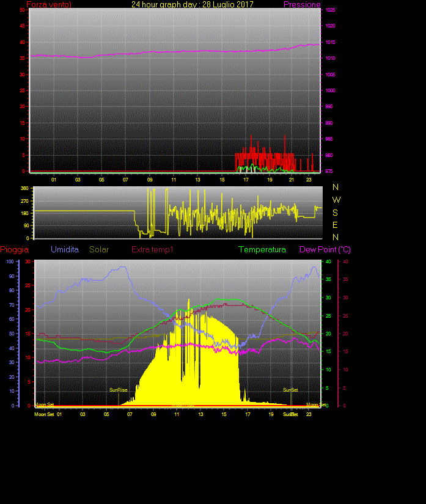Click the 'E' wind direction label

click(x=335, y=225)
